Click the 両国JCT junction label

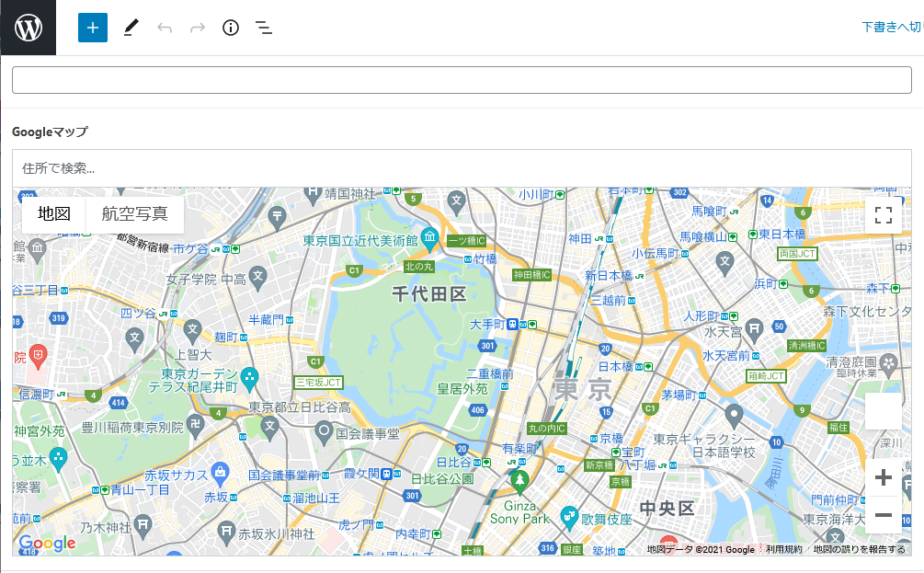(798, 254)
